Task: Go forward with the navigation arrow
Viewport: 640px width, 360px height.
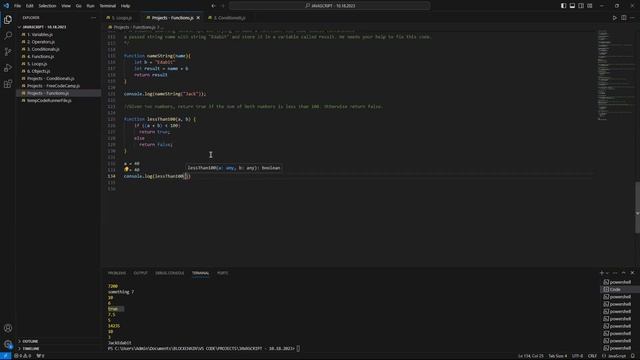Action: pyautogui.click(x=223, y=6)
